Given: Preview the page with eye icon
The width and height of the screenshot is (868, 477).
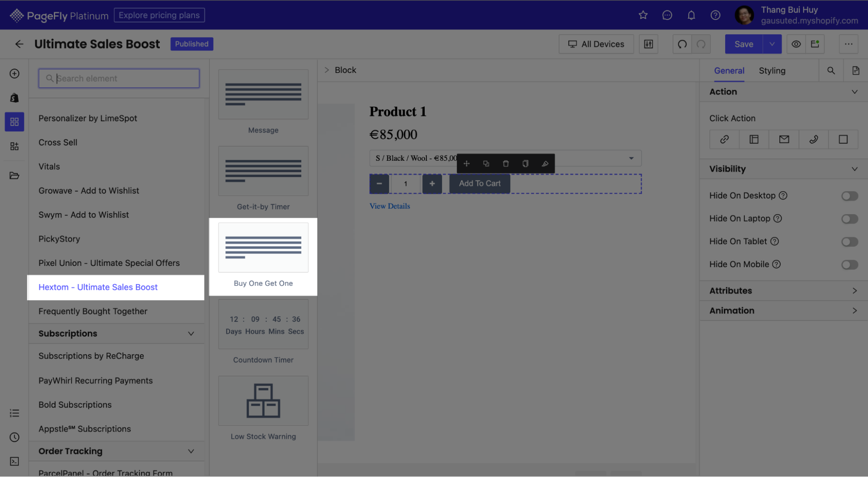Looking at the screenshot, I should [x=796, y=44].
